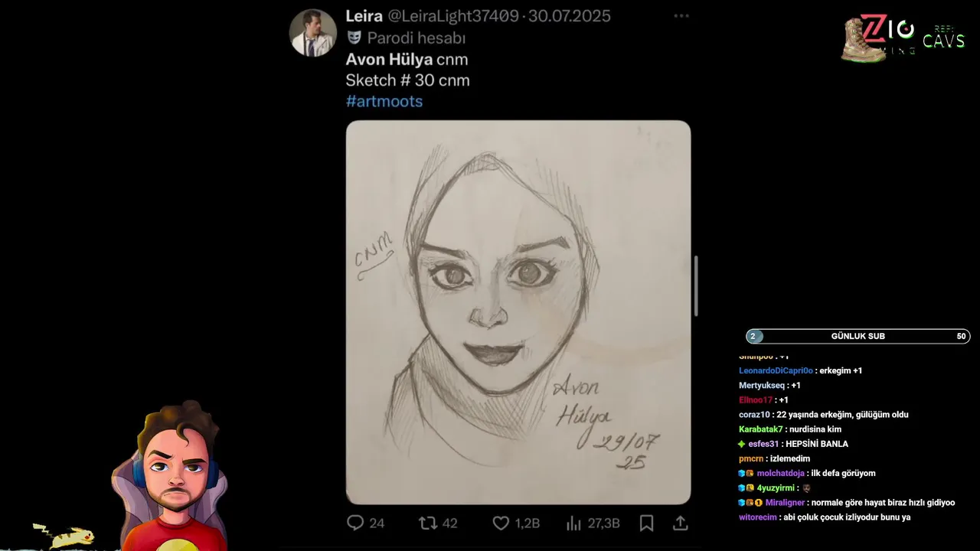
Task: Click the streamer cartoon avatar
Action: coord(175,474)
